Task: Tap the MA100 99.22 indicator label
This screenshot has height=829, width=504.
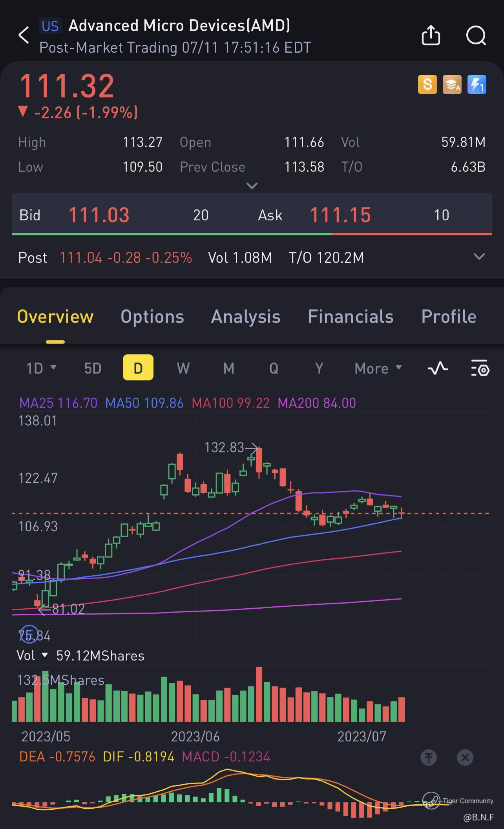Action: 231,403
